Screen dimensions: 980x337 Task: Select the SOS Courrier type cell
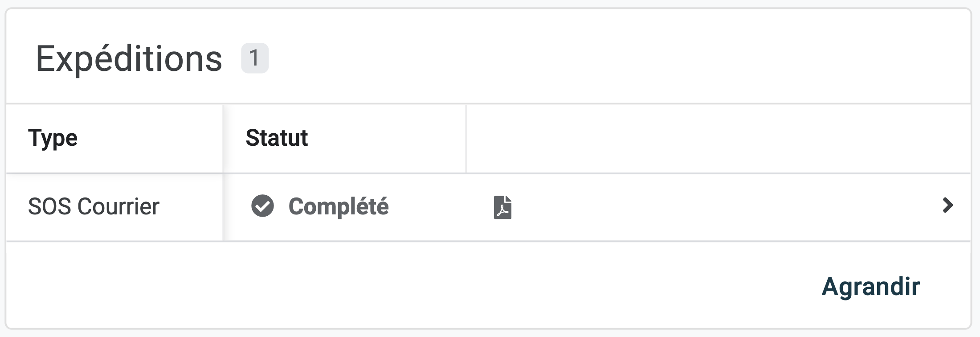94,206
